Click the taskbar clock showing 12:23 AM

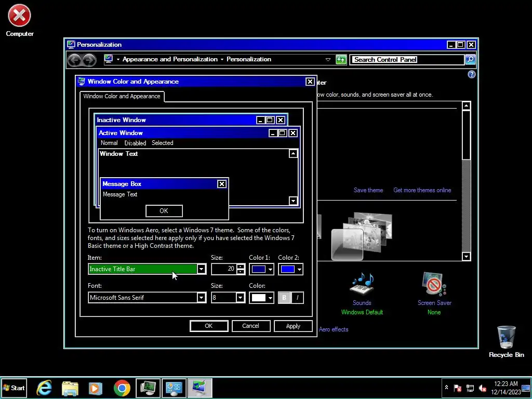click(x=506, y=388)
